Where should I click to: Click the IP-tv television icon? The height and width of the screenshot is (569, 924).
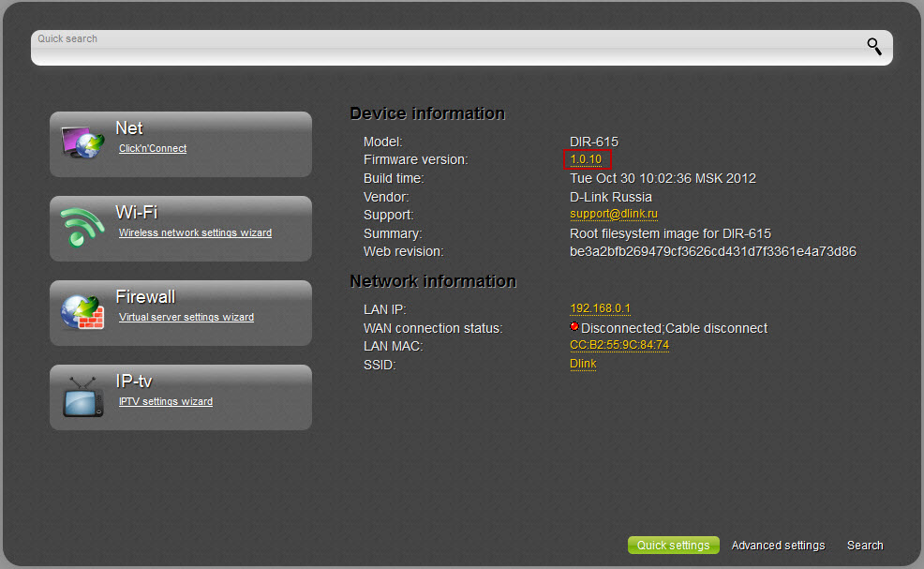click(82, 397)
